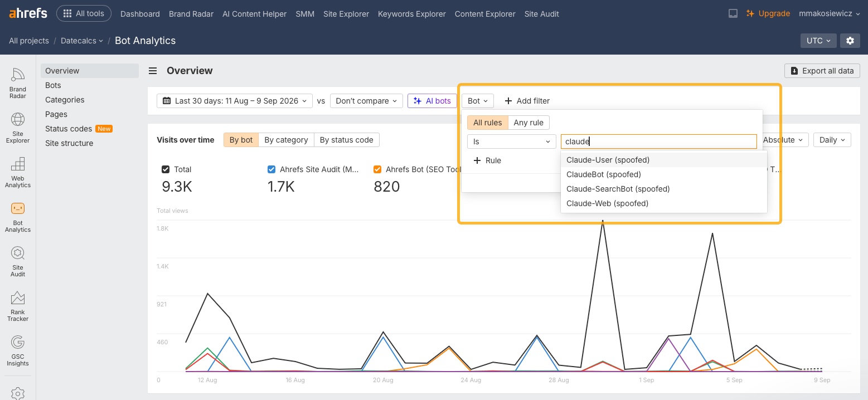This screenshot has width=868, height=400.
Task: Switch to By bot tab
Action: pyautogui.click(x=241, y=140)
